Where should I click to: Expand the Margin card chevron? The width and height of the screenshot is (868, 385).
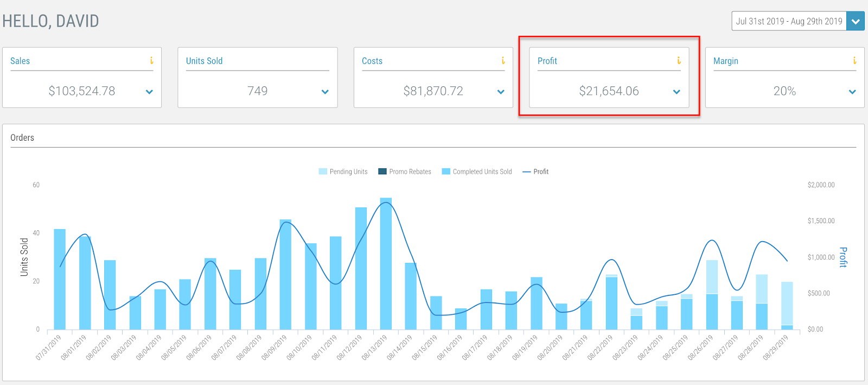pos(852,92)
